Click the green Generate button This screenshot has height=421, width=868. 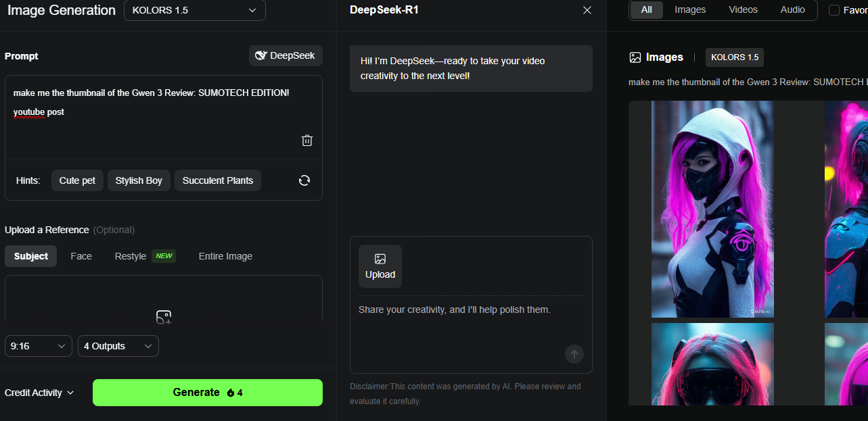pyautogui.click(x=208, y=393)
